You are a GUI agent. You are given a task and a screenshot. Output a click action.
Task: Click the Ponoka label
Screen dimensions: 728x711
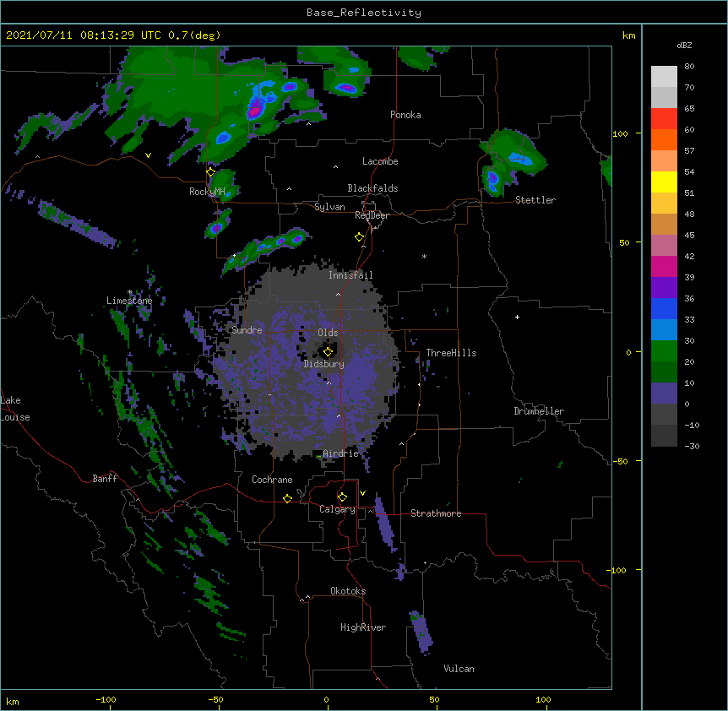pos(405,115)
